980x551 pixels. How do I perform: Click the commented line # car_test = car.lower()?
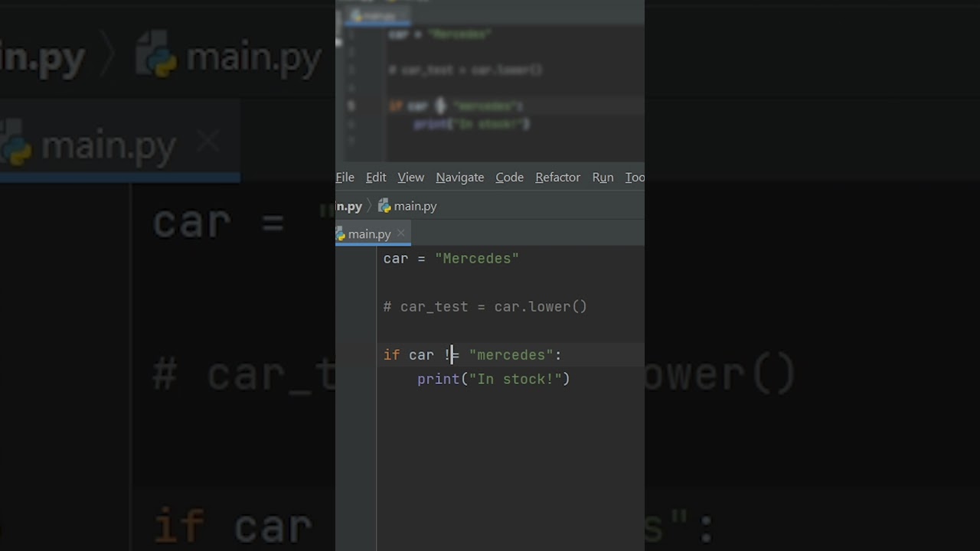point(485,307)
